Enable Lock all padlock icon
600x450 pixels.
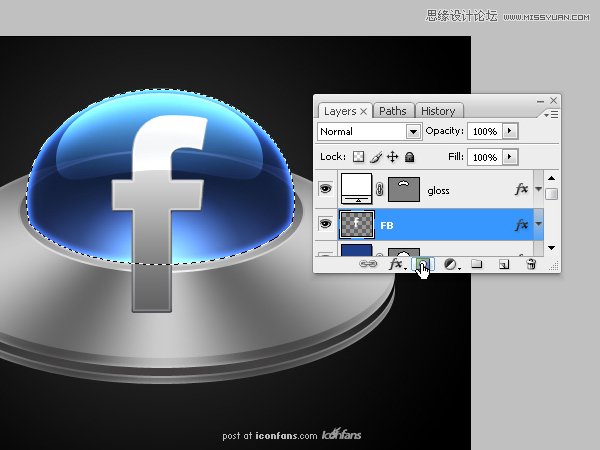409,157
